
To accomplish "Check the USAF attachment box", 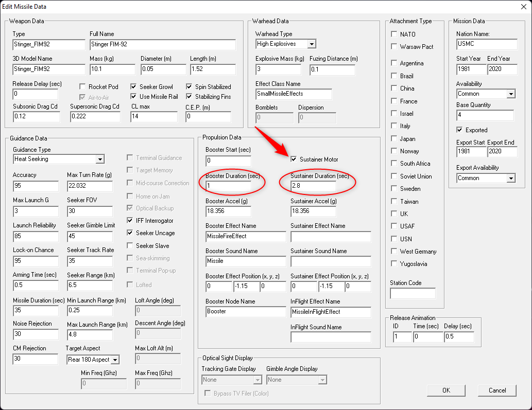I will [394, 226].
